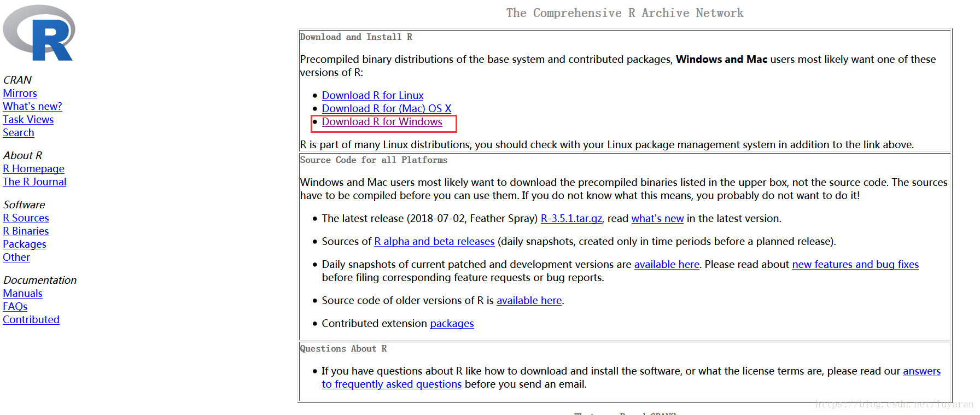Open The R Journal link
The image size is (980, 415).
tap(34, 182)
